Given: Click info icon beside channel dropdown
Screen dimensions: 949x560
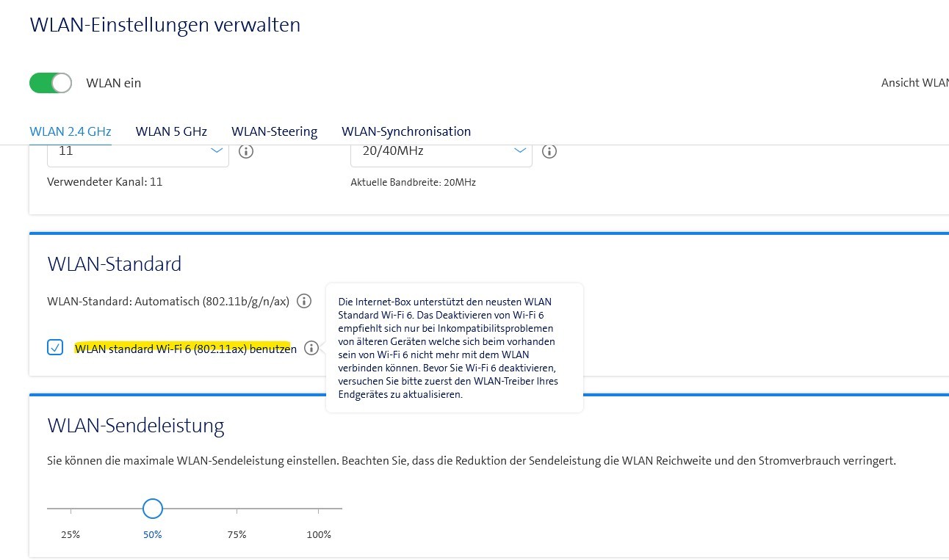Looking at the screenshot, I should [x=246, y=151].
